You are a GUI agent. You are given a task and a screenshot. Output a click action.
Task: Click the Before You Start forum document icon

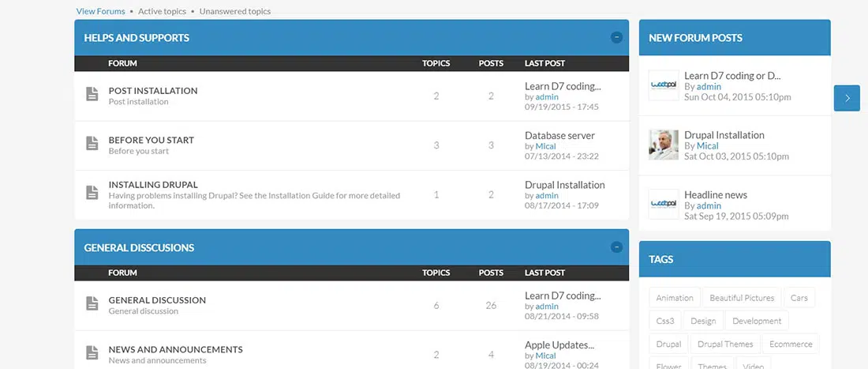point(92,144)
